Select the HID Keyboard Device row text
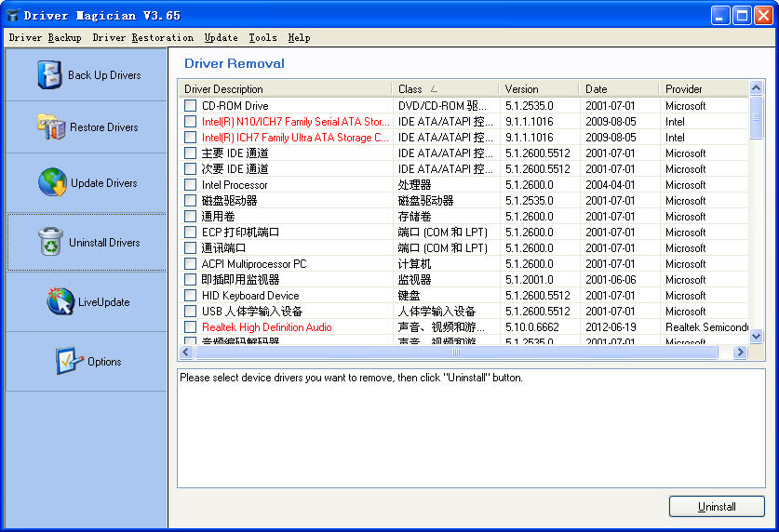The height and width of the screenshot is (532, 779). pos(250,295)
